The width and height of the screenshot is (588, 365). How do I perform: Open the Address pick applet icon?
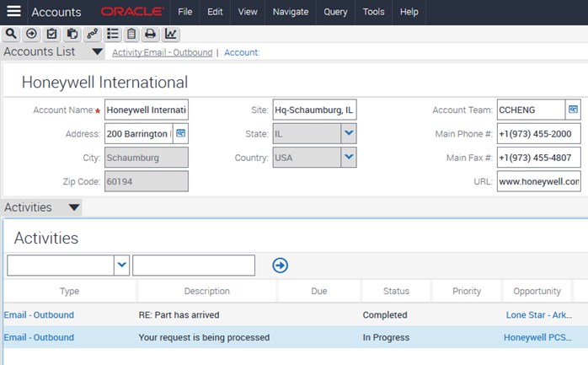(x=181, y=133)
